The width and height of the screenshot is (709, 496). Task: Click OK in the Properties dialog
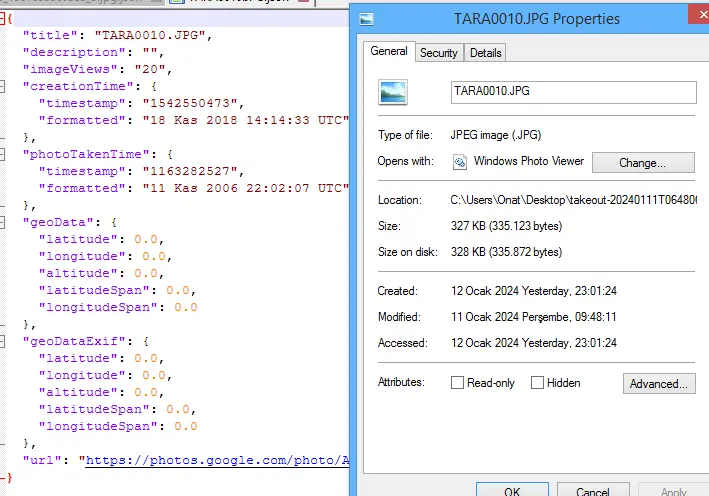coord(512,490)
